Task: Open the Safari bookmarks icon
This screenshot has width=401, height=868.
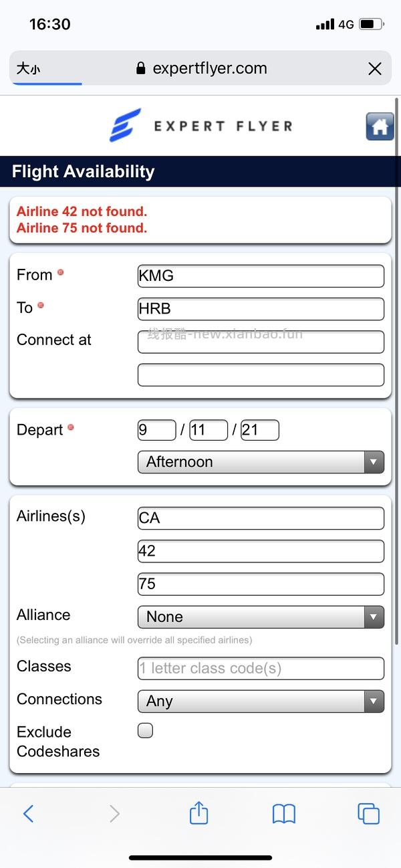Action: [284, 813]
